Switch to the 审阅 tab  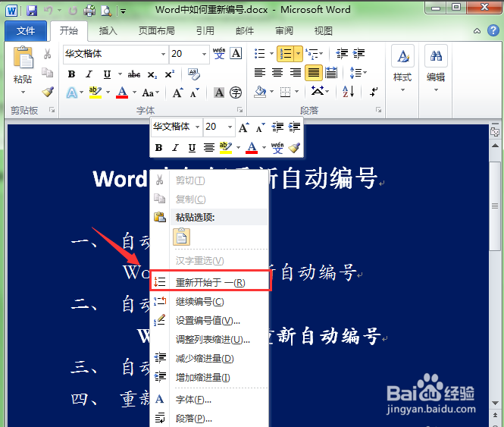tap(283, 31)
